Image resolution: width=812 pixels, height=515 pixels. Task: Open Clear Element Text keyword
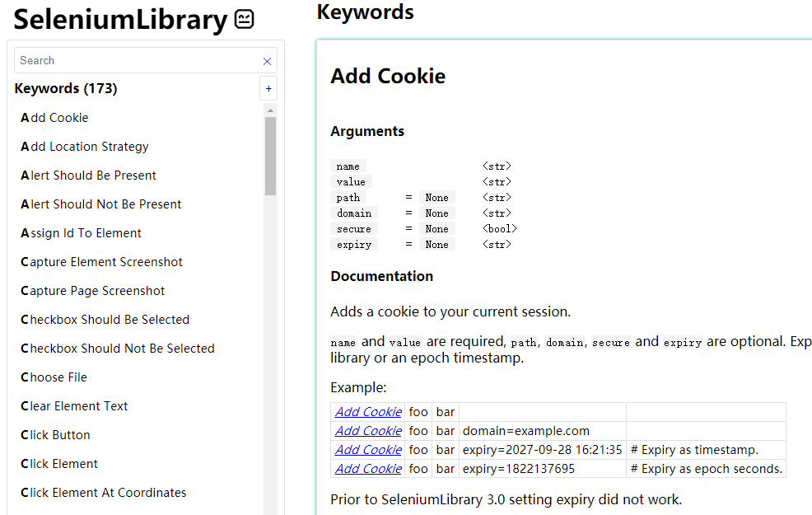click(74, 406)
